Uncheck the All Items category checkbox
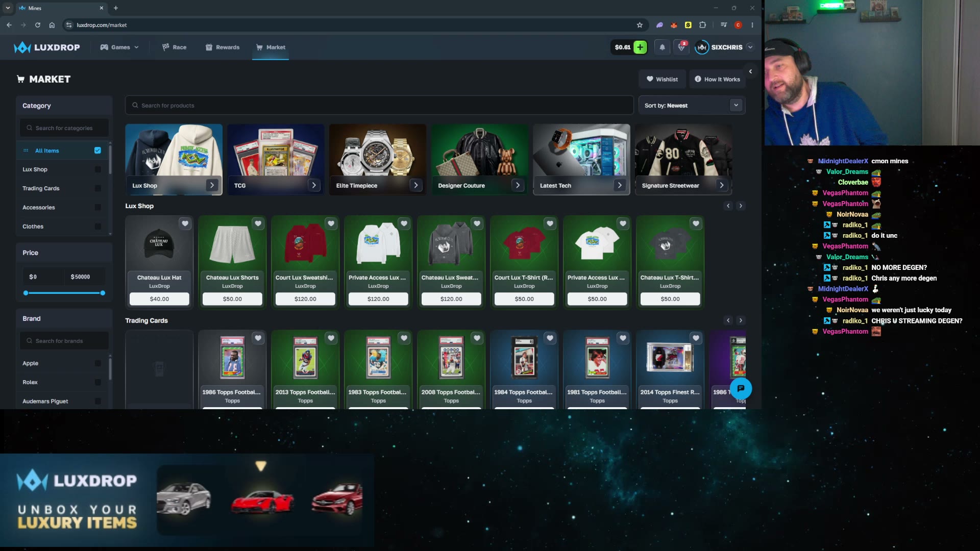The image size is (980, 551). (97, 151)
